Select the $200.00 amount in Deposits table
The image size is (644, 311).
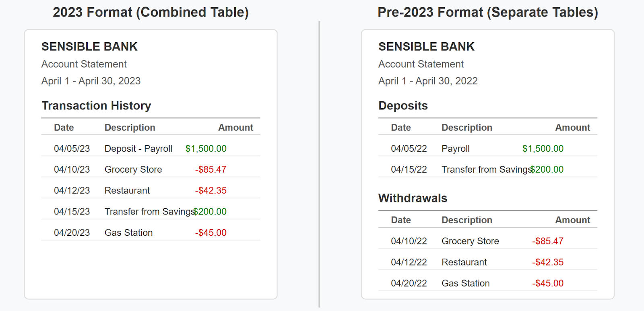547,169
